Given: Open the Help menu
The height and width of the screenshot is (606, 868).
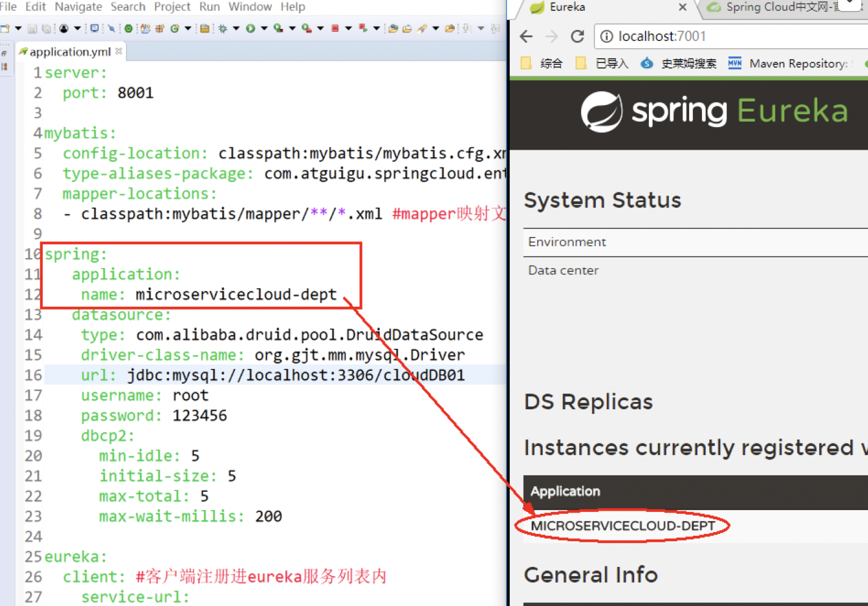Looking at the screenshot, I should click(x=293, y=7).
